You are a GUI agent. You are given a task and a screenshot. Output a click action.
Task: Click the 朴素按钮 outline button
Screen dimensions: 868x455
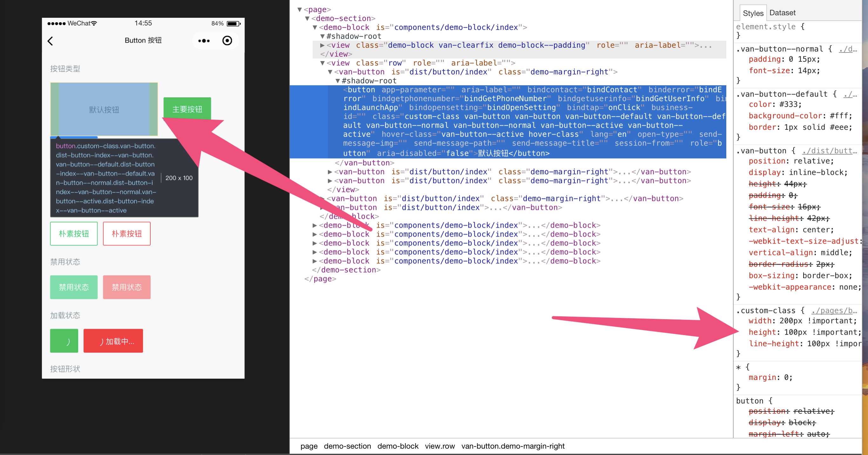click(74, 233)
